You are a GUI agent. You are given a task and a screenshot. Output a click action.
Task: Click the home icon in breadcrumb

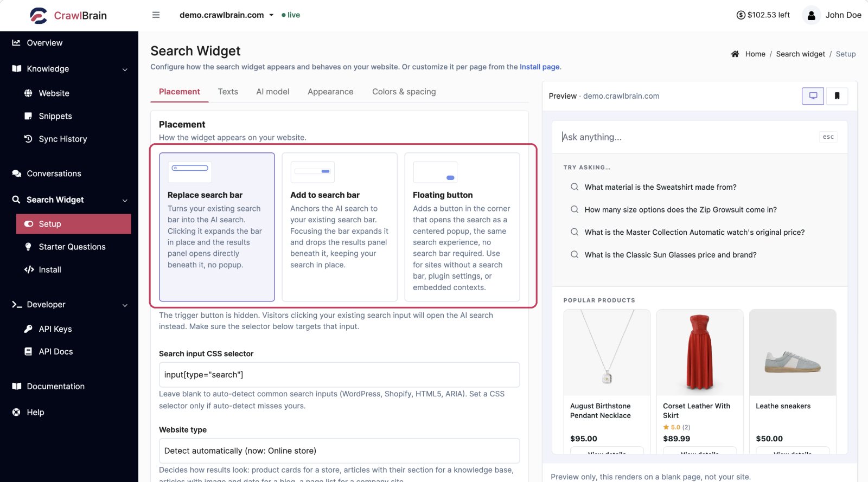pyautogui.click(x=735, y=54)
